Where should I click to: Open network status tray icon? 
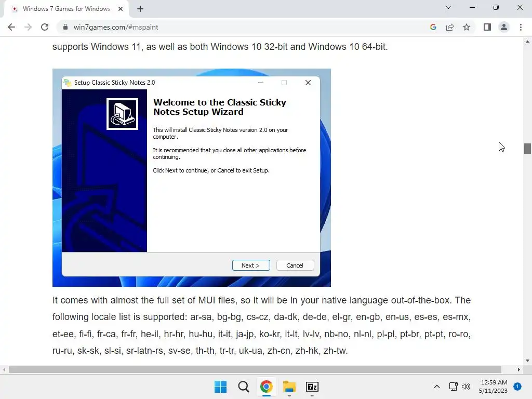pos(453,387)
